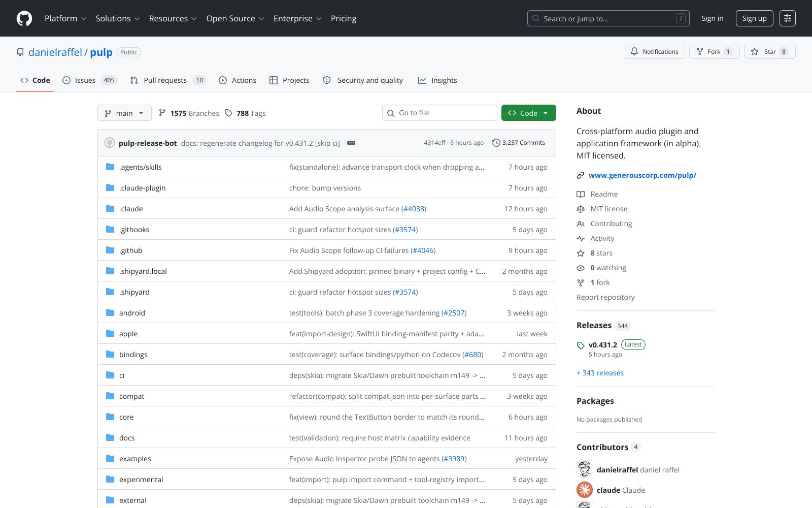
Task: Switch to the Insights tab
Action: coord(437,80)
